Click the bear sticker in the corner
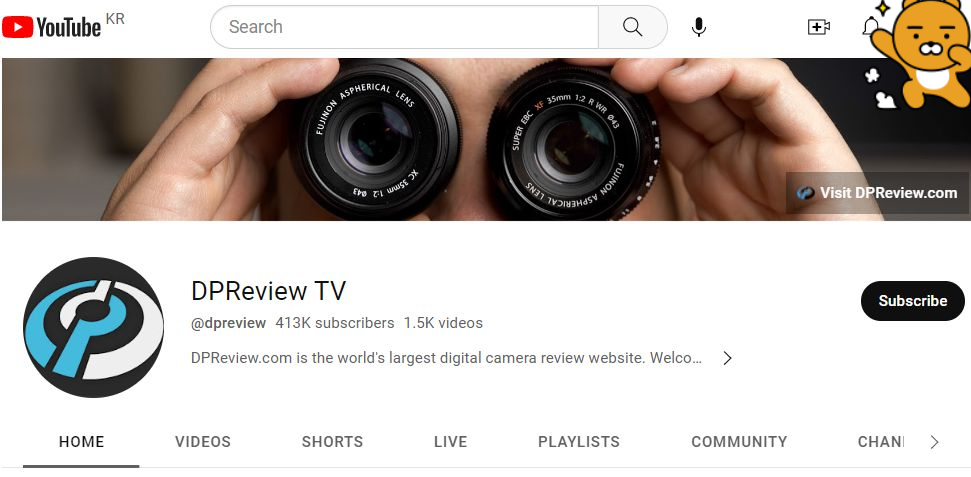The width and height of the screenshot is (971, 477). point(919,55)
